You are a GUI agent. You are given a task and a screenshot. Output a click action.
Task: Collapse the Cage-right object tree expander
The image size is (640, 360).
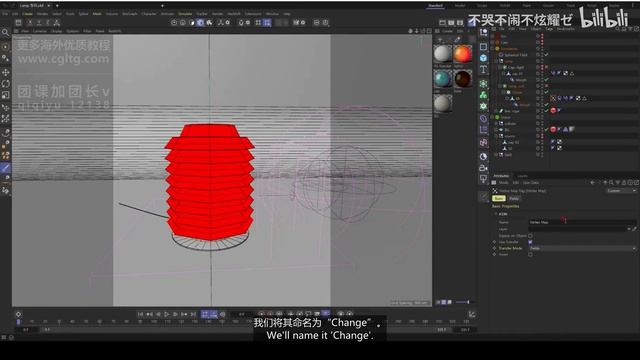(501, 67)
